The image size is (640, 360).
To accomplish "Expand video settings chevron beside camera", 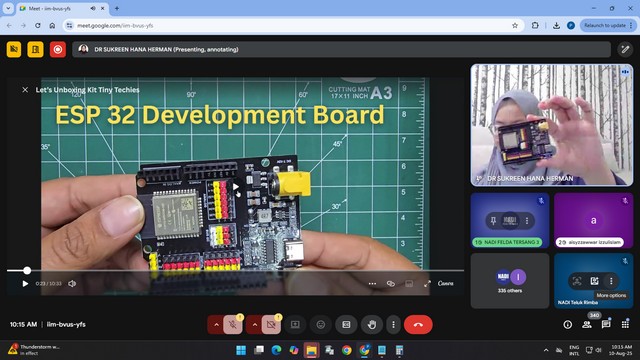I will (x=255, y=324).
